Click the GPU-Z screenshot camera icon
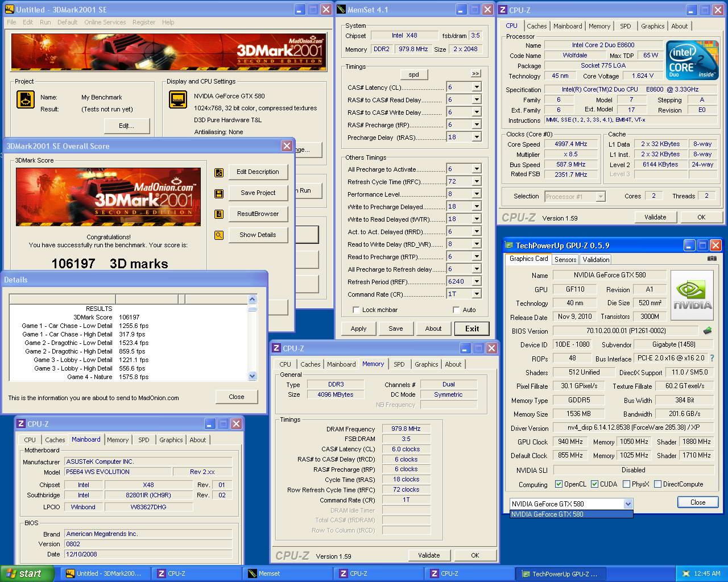Screen dimensions: 728x582 (x=712, y=259)
